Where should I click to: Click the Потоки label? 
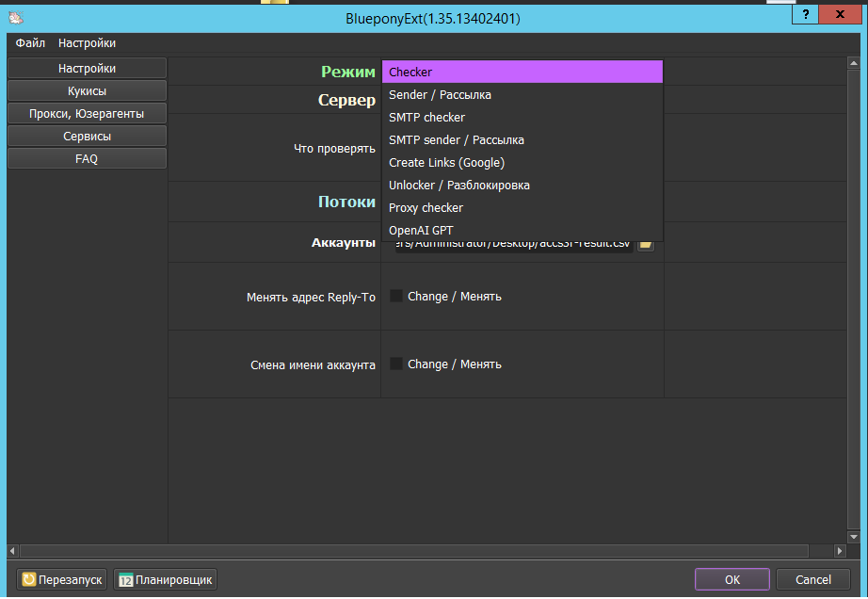pyautogui.click(x=346, y=202)
